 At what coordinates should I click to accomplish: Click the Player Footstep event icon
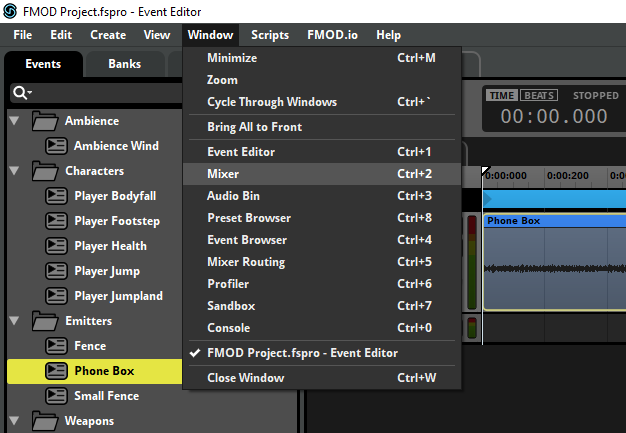click(56, 221)
